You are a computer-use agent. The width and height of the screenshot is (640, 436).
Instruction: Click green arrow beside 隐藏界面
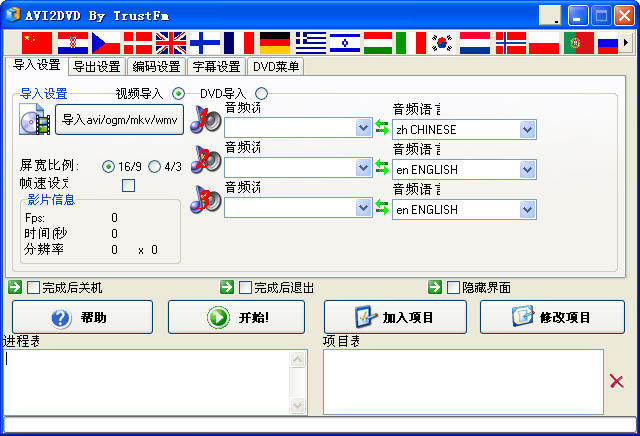[435, 287]
